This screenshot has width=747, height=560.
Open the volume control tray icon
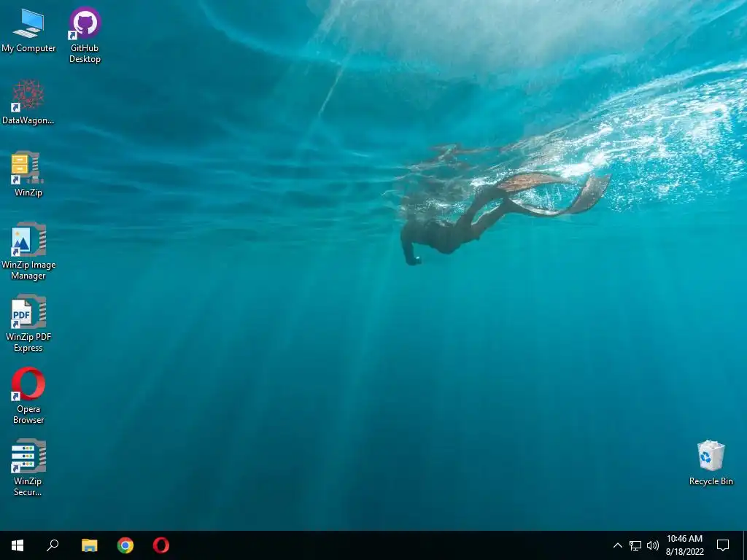coord(653,545)
